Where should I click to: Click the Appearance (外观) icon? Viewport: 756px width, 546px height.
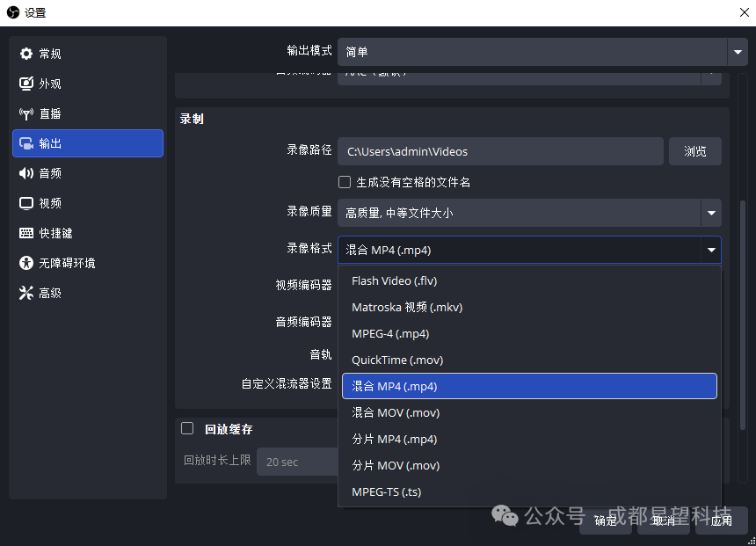coord(26,84)
